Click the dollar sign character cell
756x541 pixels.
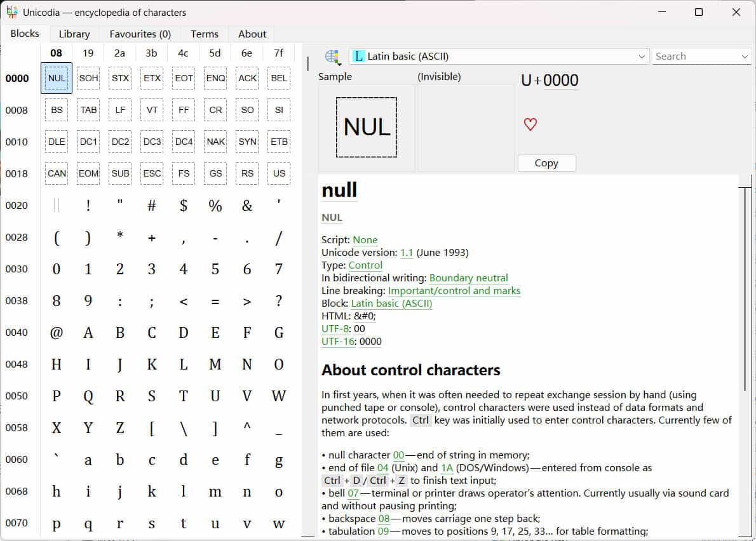click(x=183, y=205)
